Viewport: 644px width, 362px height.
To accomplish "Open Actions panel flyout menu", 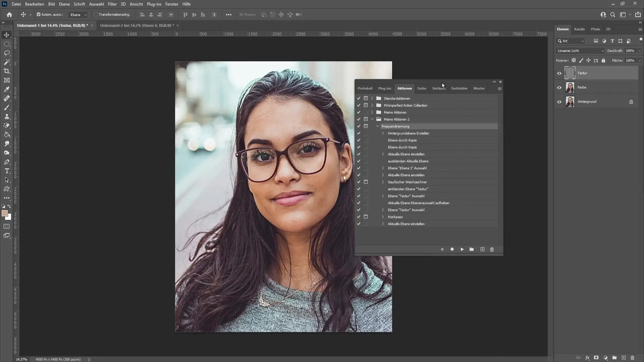I will point(499,89).
